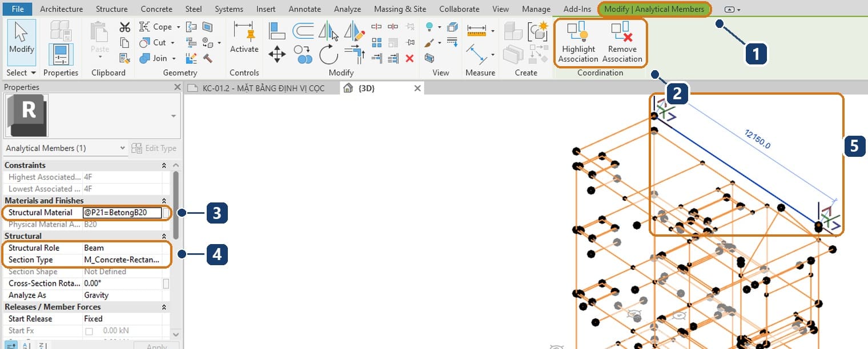The height and width of the screenshot is (349, 868).
Task: Open the Cut geometry dropdown arrow
Action: pyautogui.click(x=172, y=43)
